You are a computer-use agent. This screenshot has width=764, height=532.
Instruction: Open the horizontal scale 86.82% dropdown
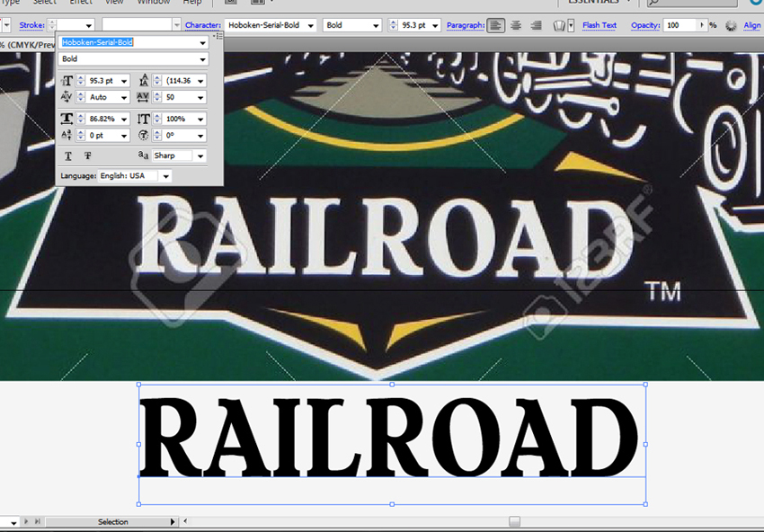point(124,119)
